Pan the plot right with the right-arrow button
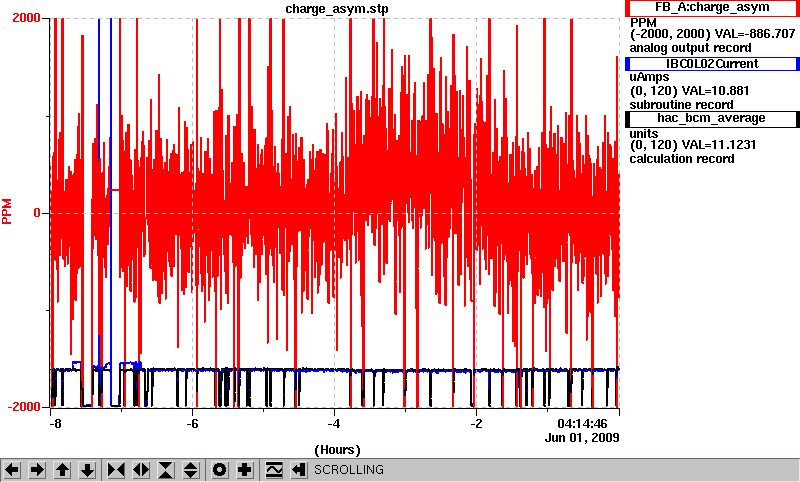The image size is (800, 482). (x=37, y=470)
